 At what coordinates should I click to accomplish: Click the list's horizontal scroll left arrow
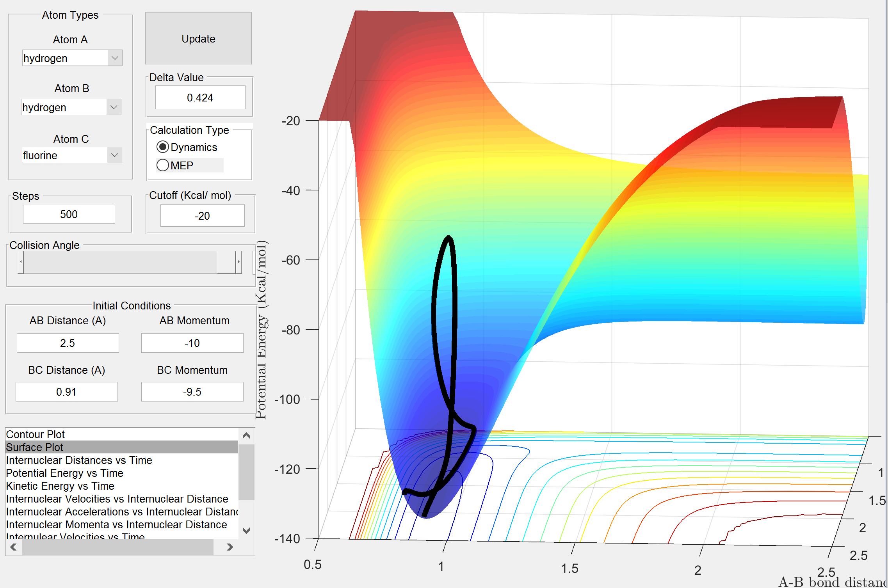click(x=14, y=547)
